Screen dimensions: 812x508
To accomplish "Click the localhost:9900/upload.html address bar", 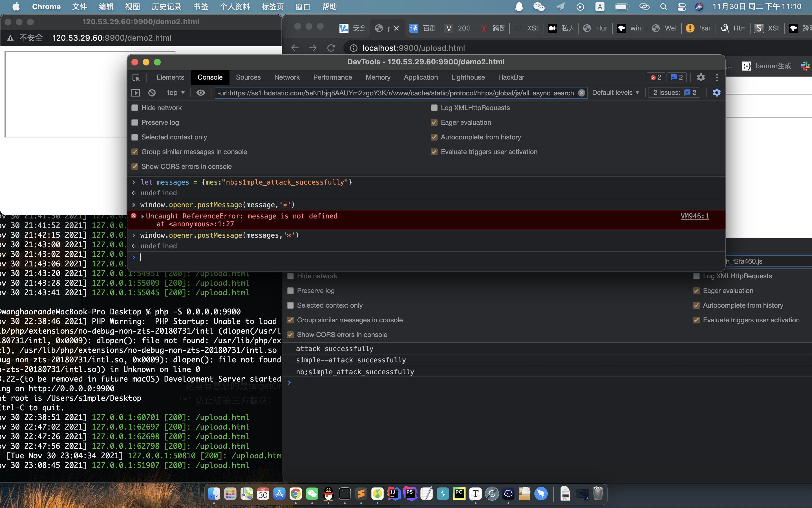I will [x=414, y=48].
